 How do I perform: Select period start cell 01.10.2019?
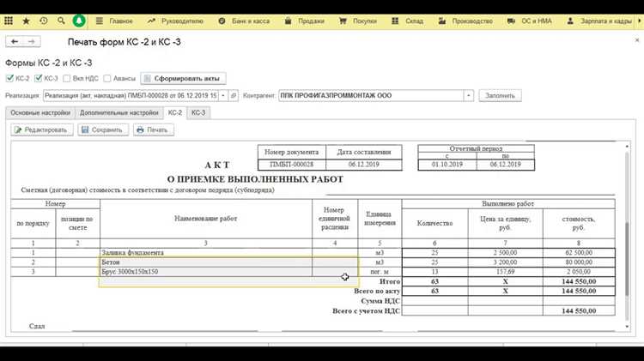pyautogui.click(x=447, y=165)
